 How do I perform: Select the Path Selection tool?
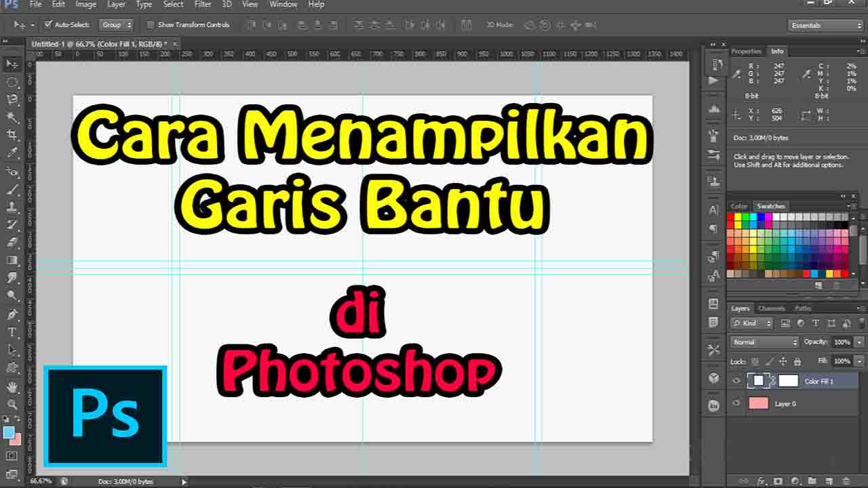tap(12, 350)
